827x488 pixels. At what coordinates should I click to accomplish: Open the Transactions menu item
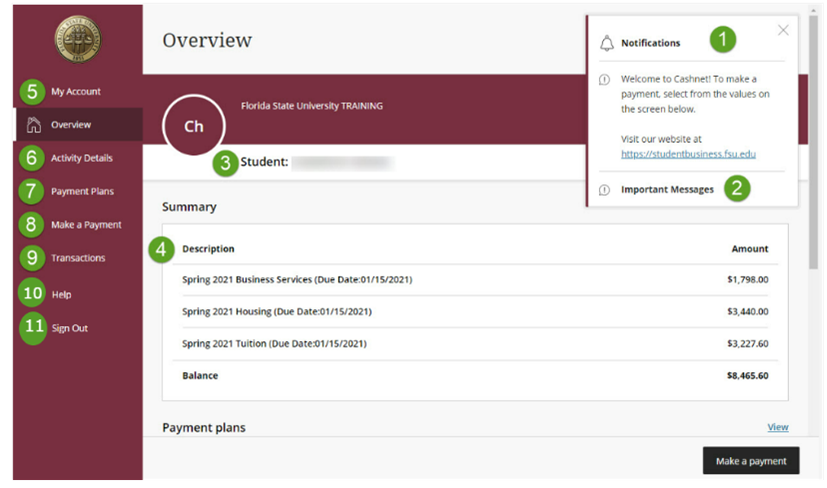click(78, 258)
